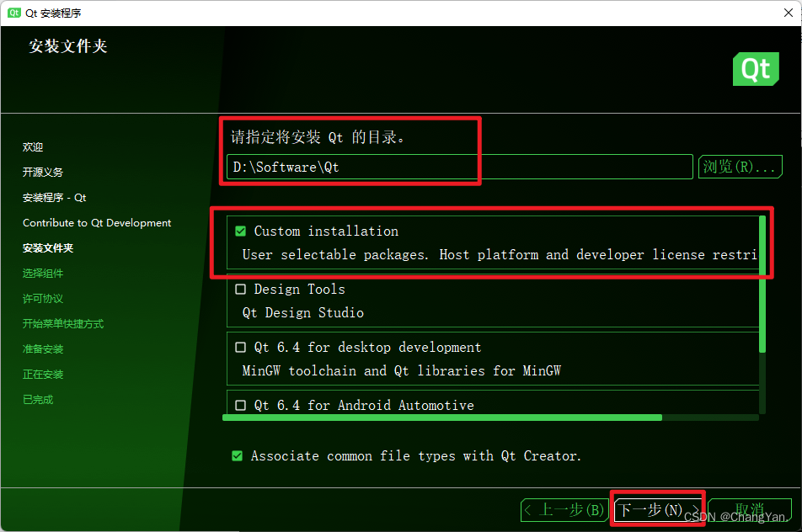Select the 选择组件 step in the sidebar
Image resolution: width=802 pixels, height=532 pixels.
pos(43,274)
